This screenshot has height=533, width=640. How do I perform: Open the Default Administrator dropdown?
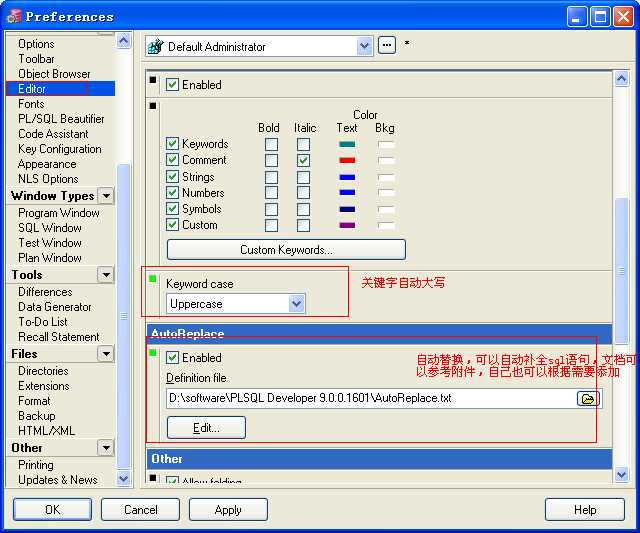pyautogui.click(x=364, y=46)
